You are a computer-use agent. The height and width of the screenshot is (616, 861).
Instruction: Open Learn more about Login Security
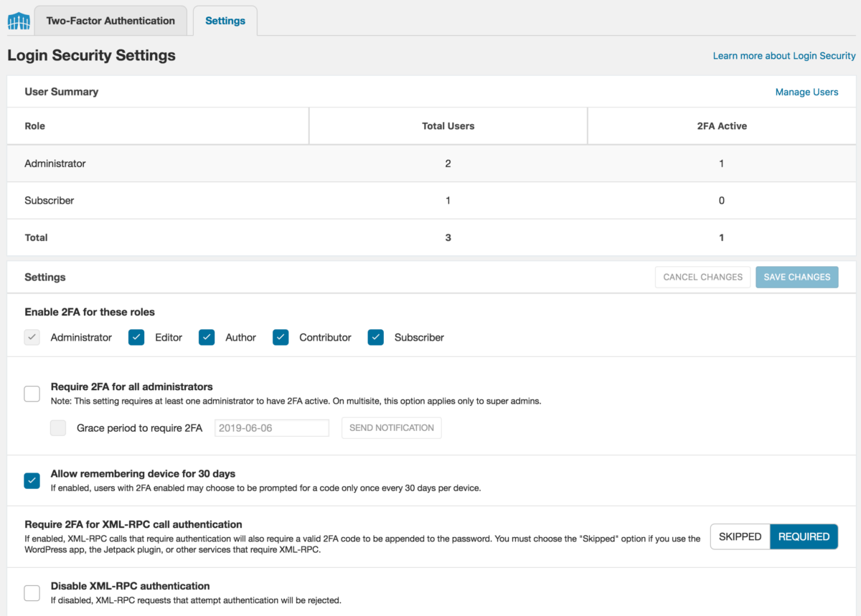click(x=784, y=55)
